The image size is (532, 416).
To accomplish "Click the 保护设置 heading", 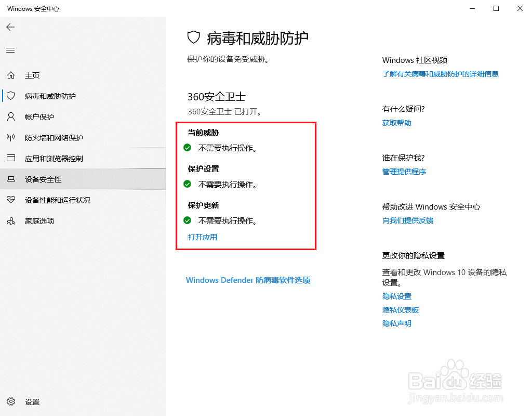I will [203, 169].
